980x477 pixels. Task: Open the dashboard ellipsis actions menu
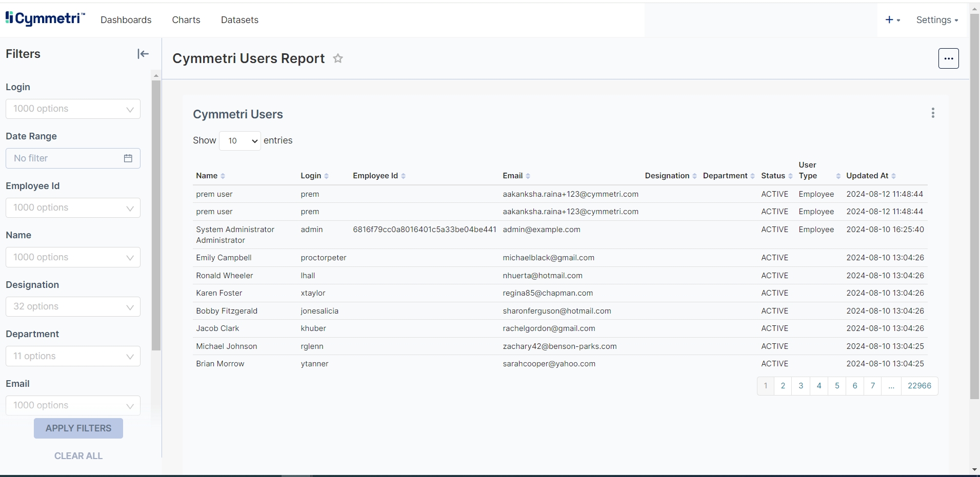[x=948, y=58]
